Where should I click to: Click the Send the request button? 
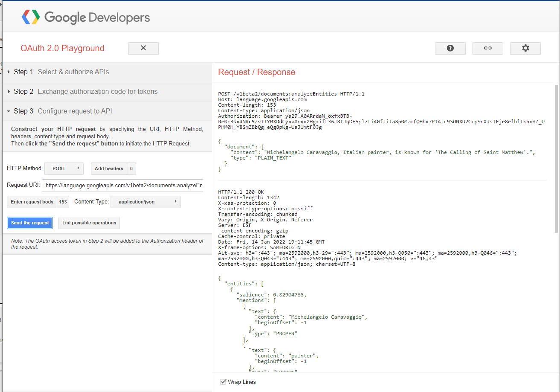pos(29,223)
